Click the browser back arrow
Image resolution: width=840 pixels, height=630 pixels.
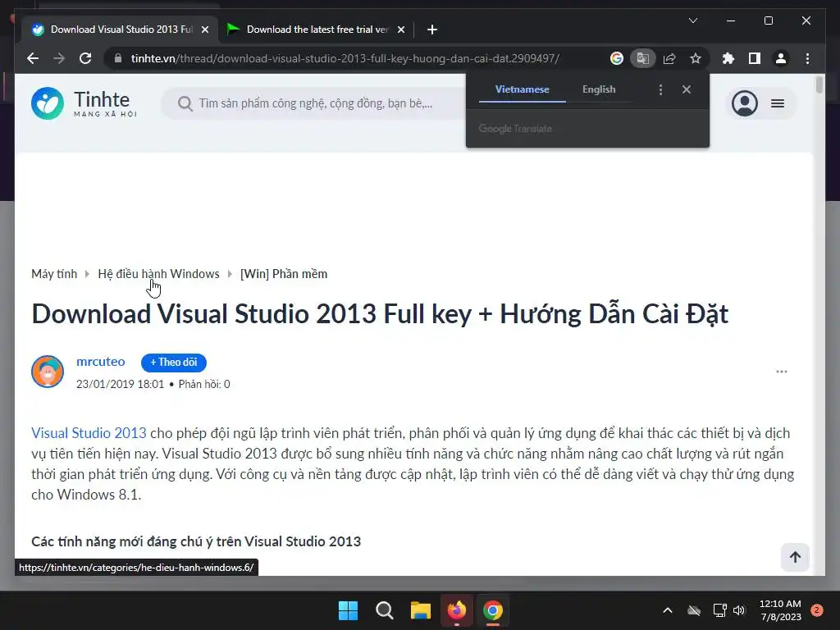[33, 58]
